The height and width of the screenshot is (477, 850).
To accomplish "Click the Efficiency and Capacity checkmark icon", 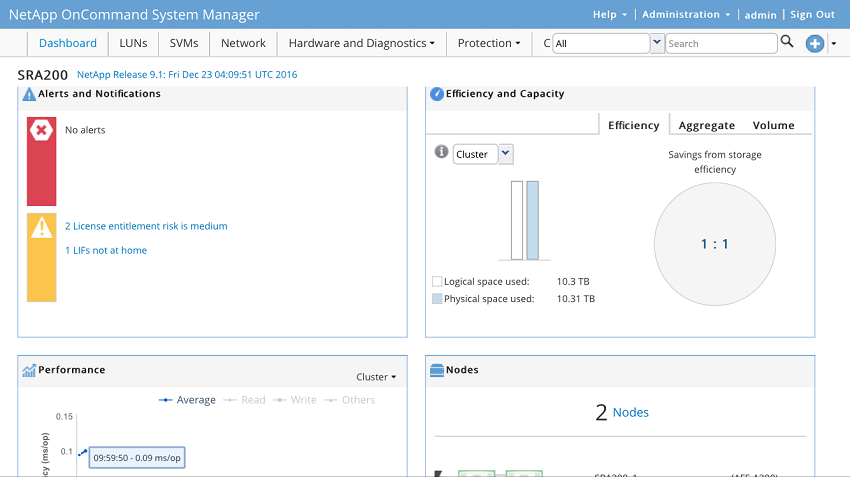I will (x=437, y=94).
